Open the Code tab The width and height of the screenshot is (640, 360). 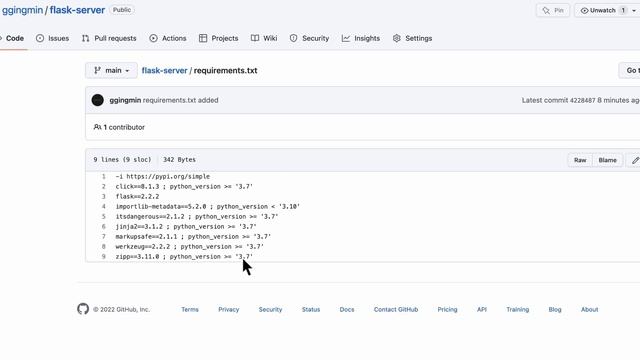pos(12,38)
